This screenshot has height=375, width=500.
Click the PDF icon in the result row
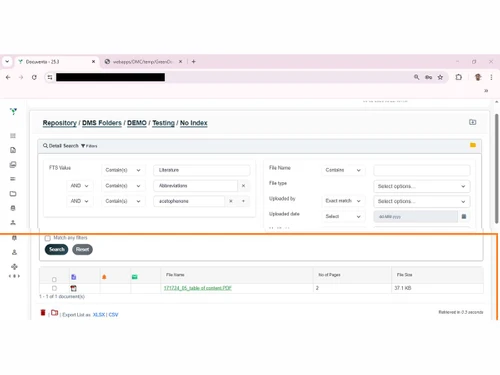pyautogui.click(x=73, y=288)
